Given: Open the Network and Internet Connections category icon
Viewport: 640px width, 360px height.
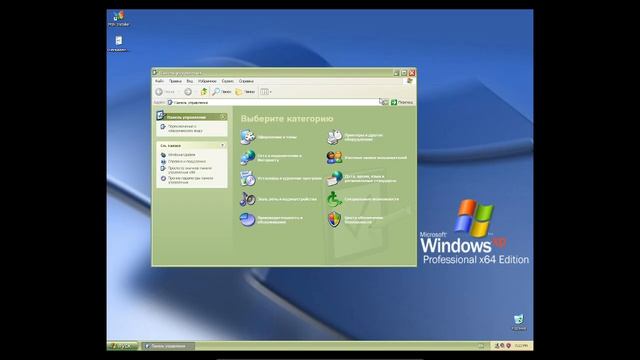Looking at the screenshot, I should (247, 158).
